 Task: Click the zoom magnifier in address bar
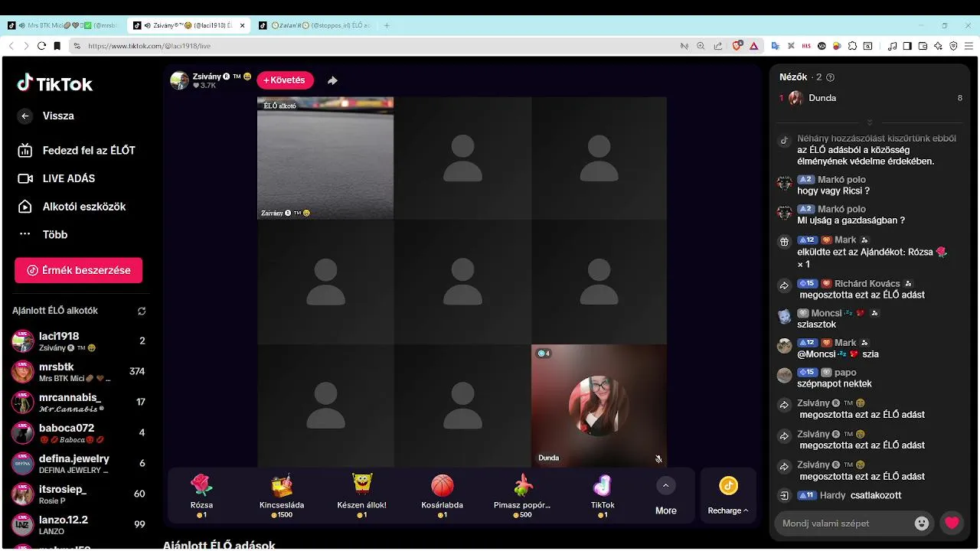click(x=701, y=46)
